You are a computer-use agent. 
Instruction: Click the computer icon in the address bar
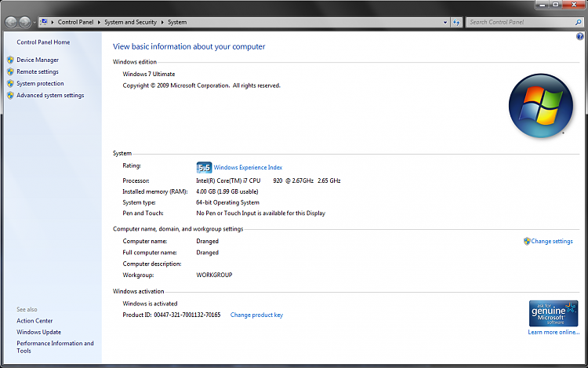(x=44, y=22)
